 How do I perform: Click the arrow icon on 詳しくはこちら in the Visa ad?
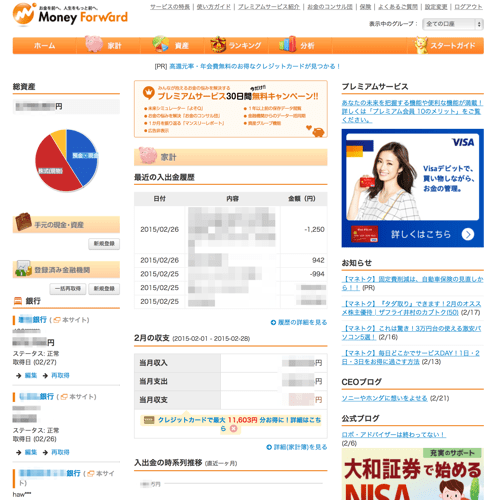coord(468,235)
